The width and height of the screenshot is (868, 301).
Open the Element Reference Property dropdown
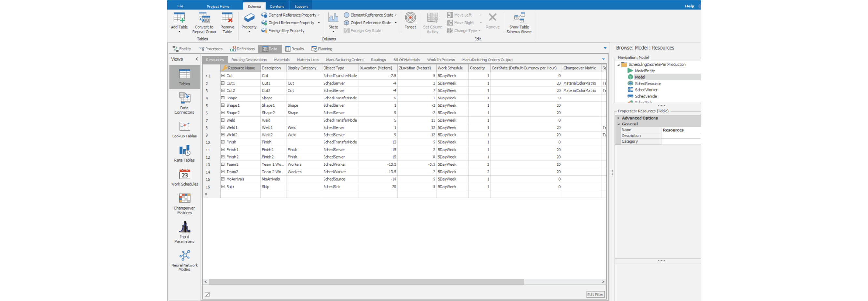coord(319,15)
